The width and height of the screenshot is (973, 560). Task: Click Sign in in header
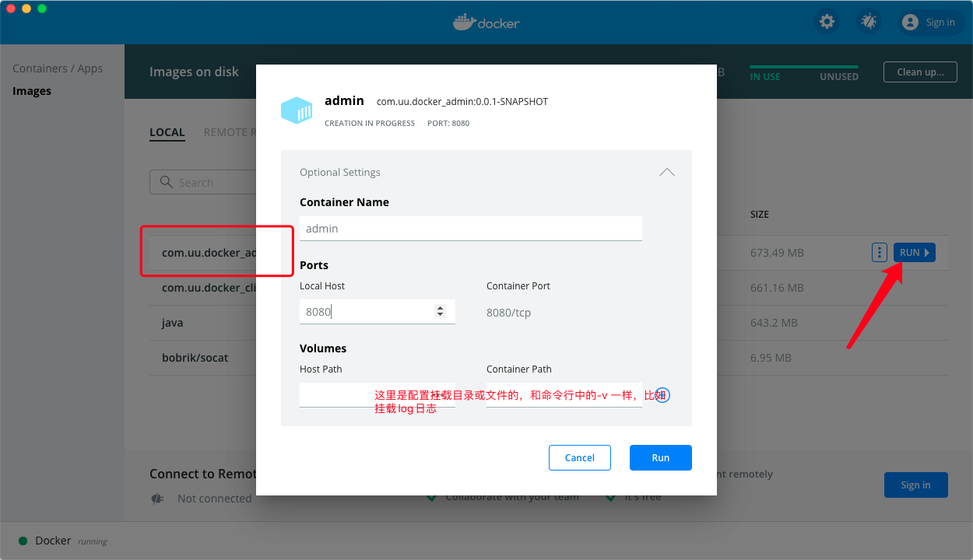[x=940, y=23]
